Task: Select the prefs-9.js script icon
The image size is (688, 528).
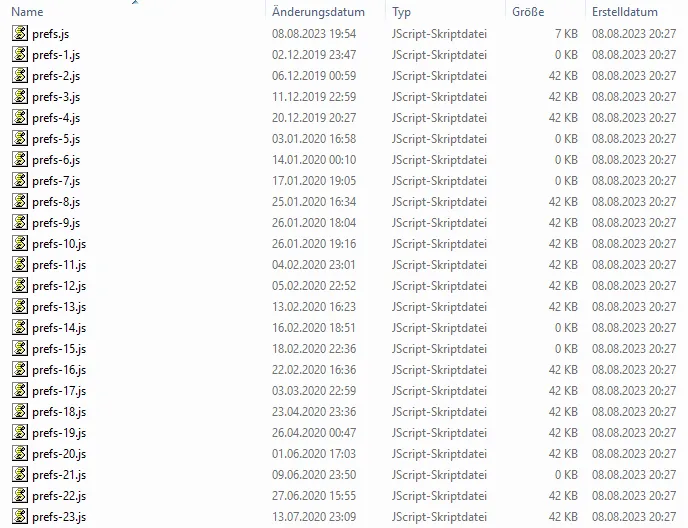Action: click(x=20, y=223)
